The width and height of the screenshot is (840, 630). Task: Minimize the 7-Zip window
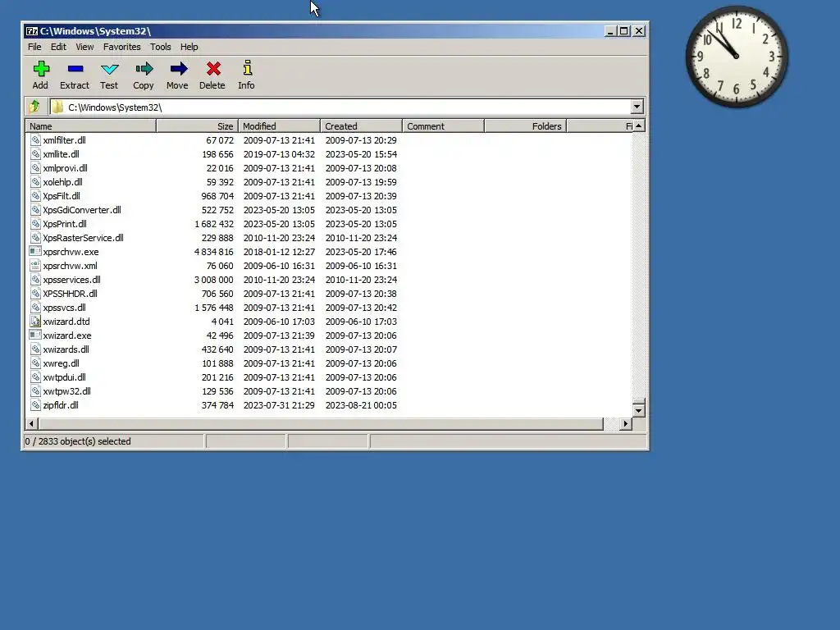(610, 31)
